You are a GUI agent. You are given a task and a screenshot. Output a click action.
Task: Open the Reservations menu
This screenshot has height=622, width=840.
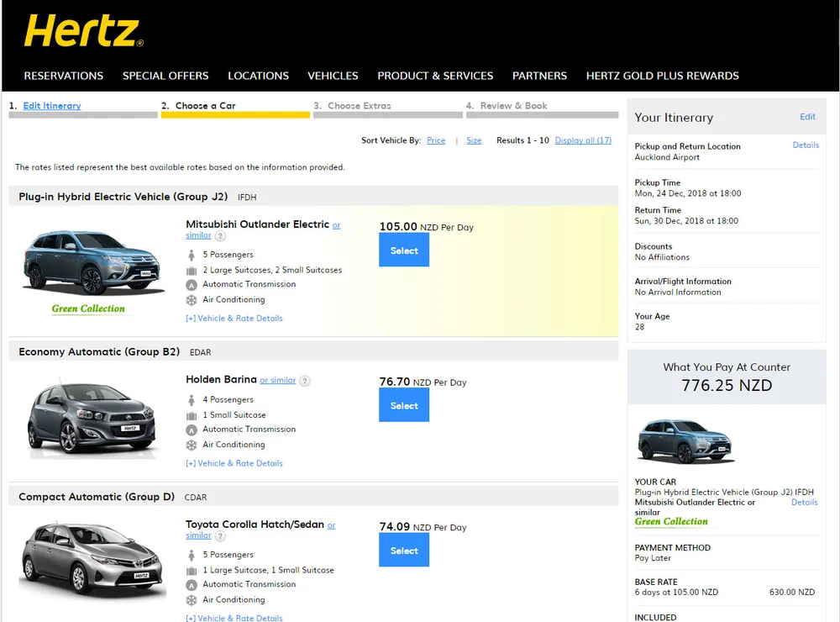pos(64,76)
